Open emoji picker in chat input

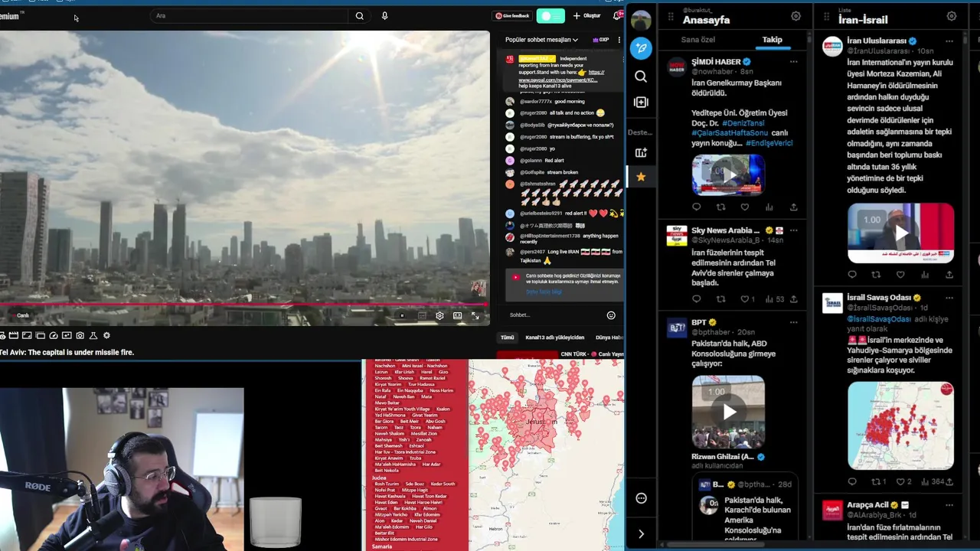611,315
